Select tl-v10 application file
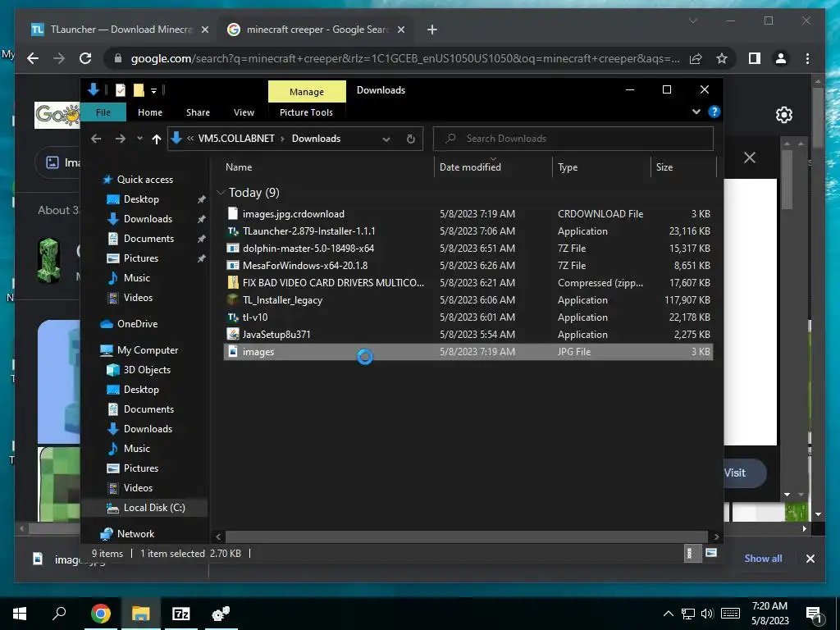The image size is (840, 630). tap(468, 317)
